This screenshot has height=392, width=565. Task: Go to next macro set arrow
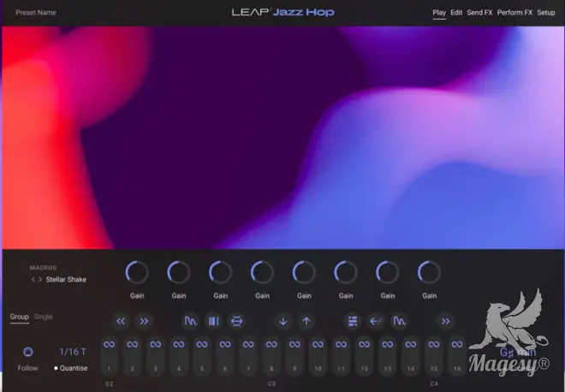pos(40,280)
